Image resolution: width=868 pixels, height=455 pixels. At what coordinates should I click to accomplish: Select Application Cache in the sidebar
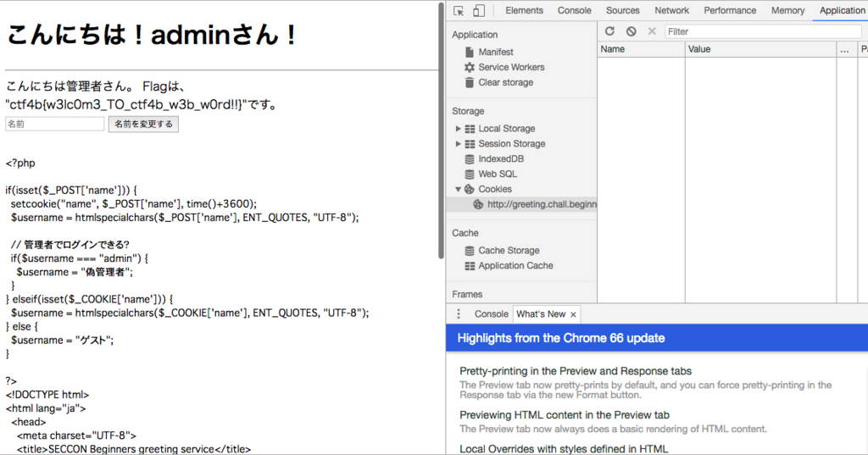point(515,266)
